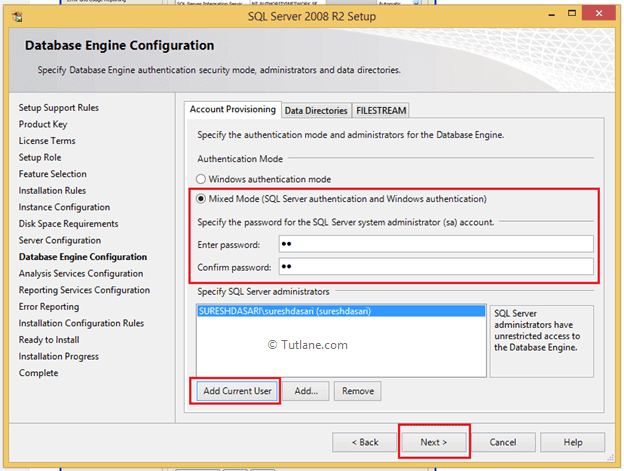The width and height of the screenshot is (624, 471).
Task: Proceed with the Next > button
Action: 434,442
